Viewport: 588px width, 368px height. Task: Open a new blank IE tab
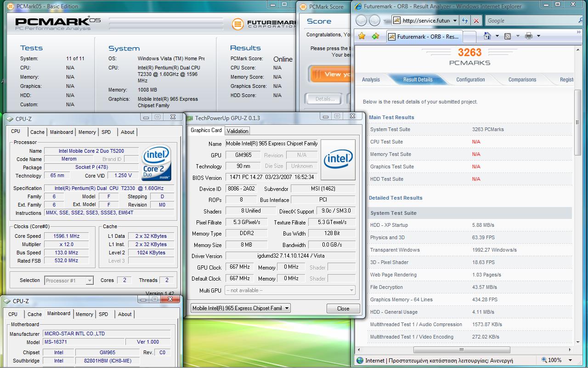tap(469, 37)
